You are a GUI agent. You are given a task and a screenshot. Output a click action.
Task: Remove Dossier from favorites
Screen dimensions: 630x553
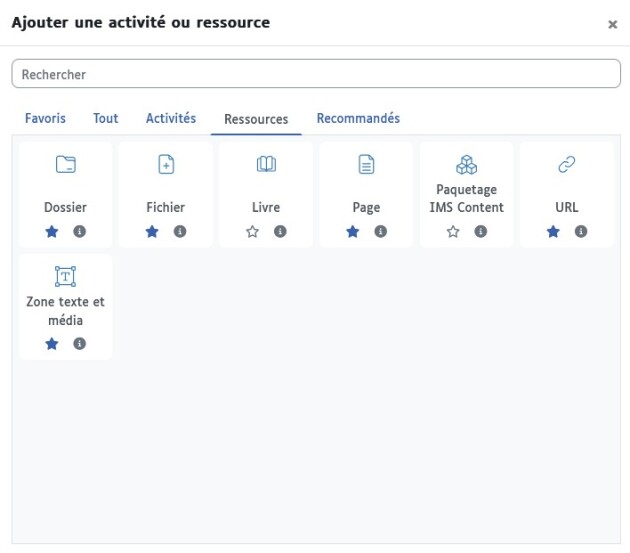click(x=52, y=231)
